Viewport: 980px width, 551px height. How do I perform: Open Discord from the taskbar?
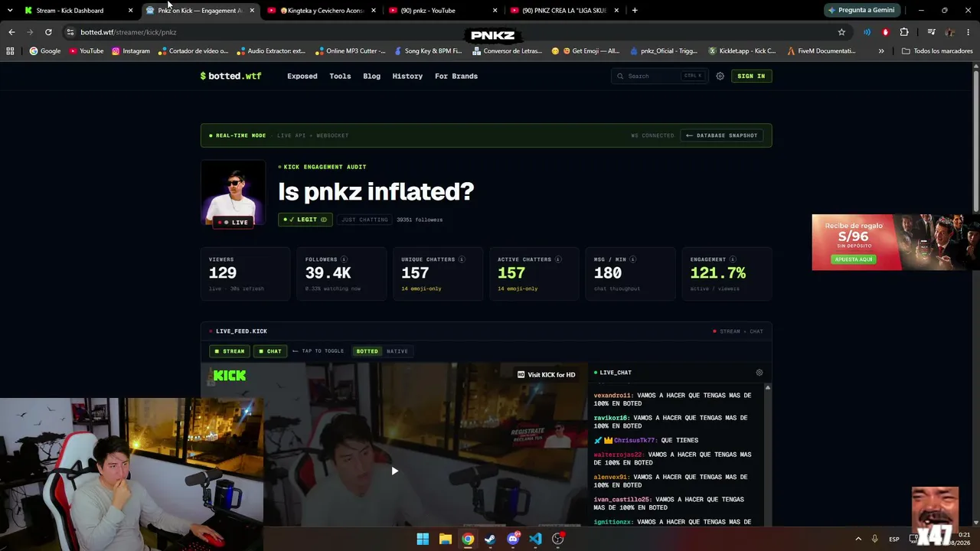click(x=513, y=540)
